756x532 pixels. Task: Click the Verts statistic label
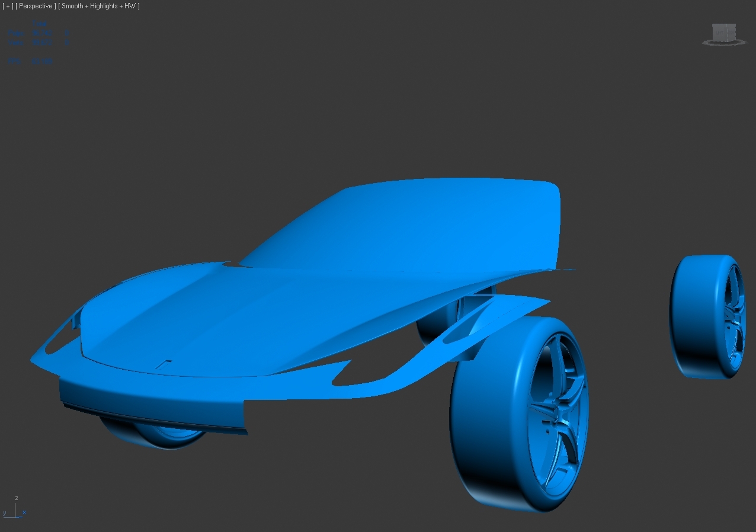click(16, 43)
